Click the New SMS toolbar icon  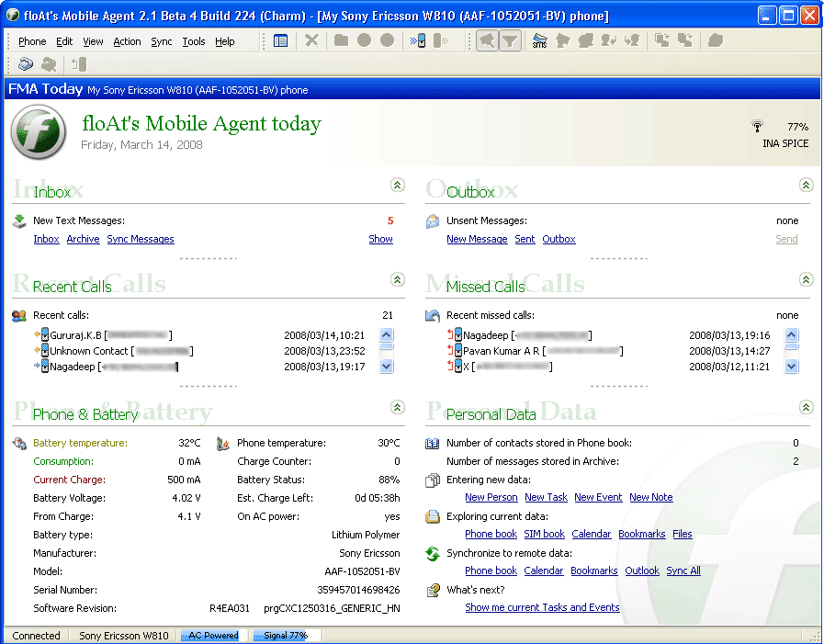pos(540,40)
